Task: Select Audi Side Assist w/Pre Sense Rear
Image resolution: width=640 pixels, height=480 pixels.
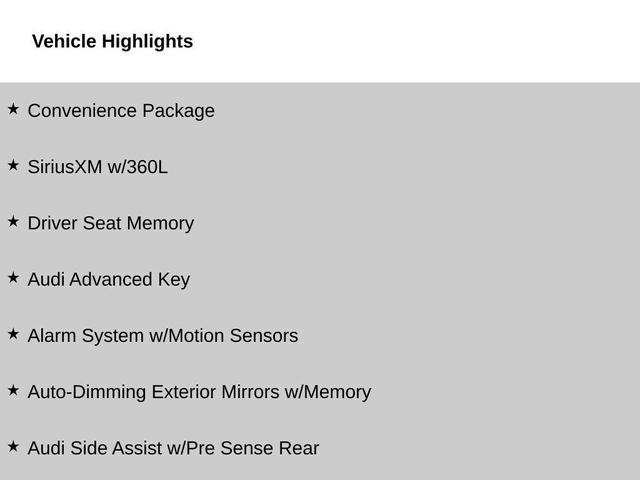Action: [x=173, y=448]
